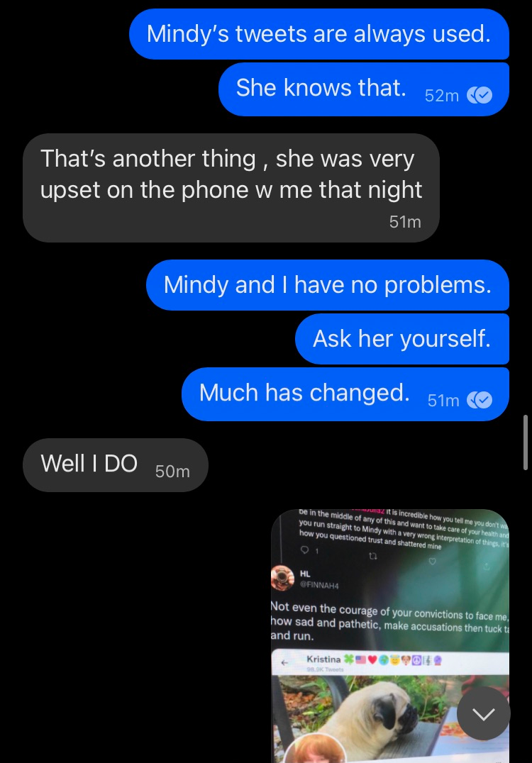Select the 'She knows that.' message bubble
Viewport: 532px width, 763px height.
[x=364, y=89]
